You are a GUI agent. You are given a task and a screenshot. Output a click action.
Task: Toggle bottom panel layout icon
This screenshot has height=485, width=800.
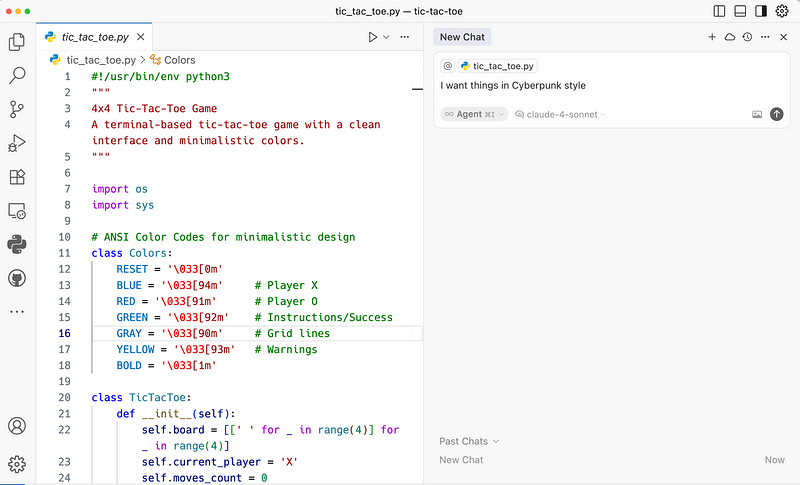click(x=740, y=11)
